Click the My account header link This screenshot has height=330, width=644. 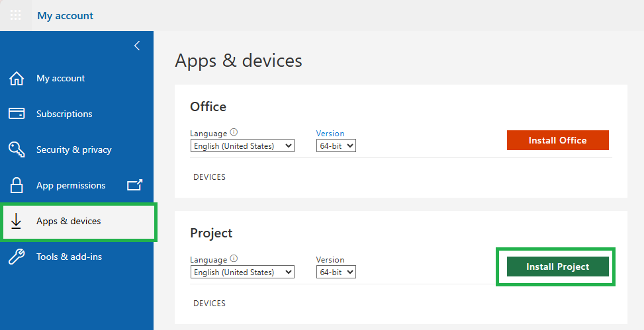coord(66,16)
